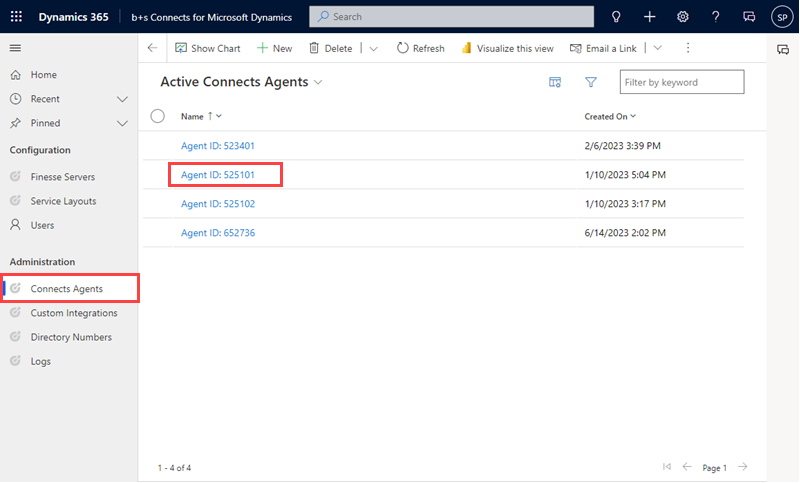Viewport: 800px width, 483px height.
Task: Click the plus quick create icon
Action: pos(649,17)
